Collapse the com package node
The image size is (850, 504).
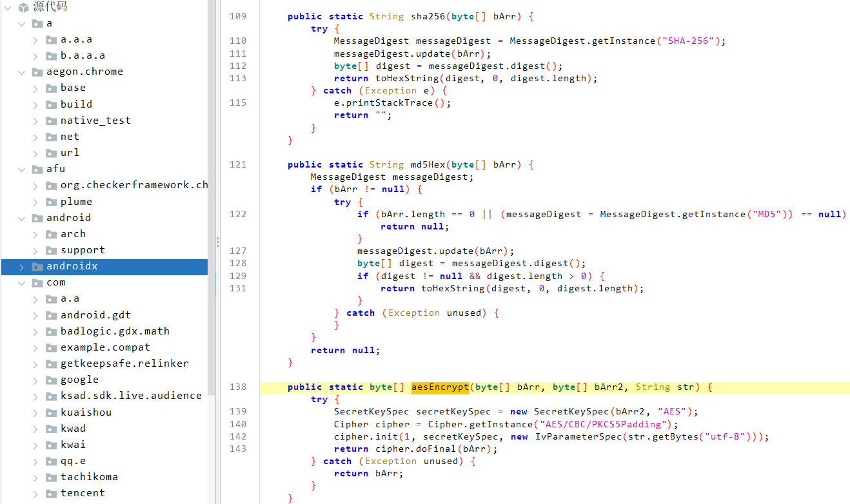pyautogui.click(x=21, y=282)
